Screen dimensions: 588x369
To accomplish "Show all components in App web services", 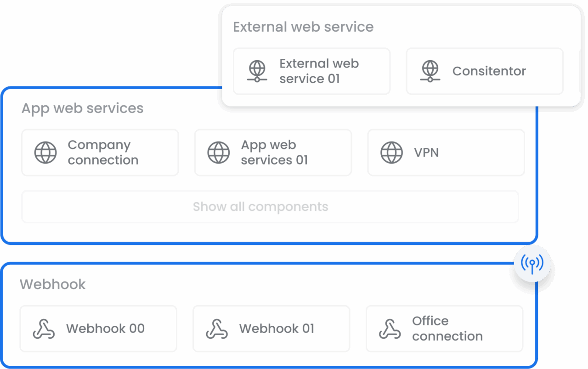I will tap(260, 207).
